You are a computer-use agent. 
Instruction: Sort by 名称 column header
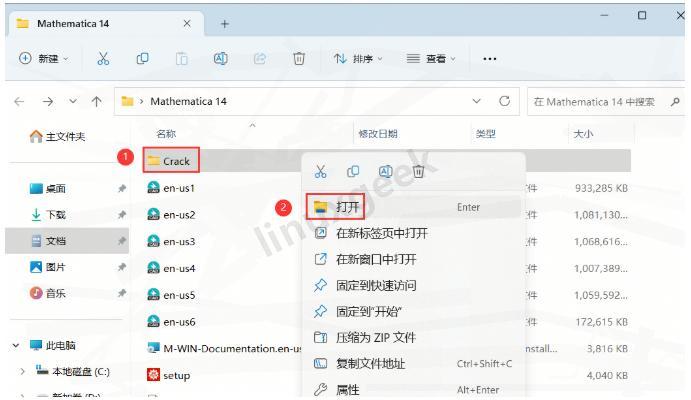pos(166,134)
